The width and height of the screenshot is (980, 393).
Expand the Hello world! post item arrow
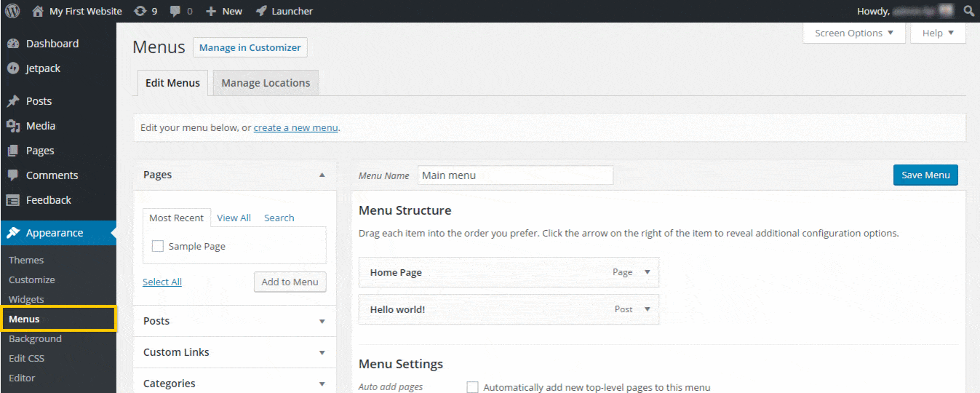(x=647, y=309)
